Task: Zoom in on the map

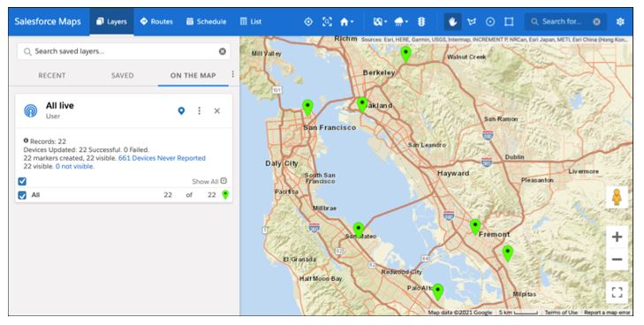Action: pos(617,237)
